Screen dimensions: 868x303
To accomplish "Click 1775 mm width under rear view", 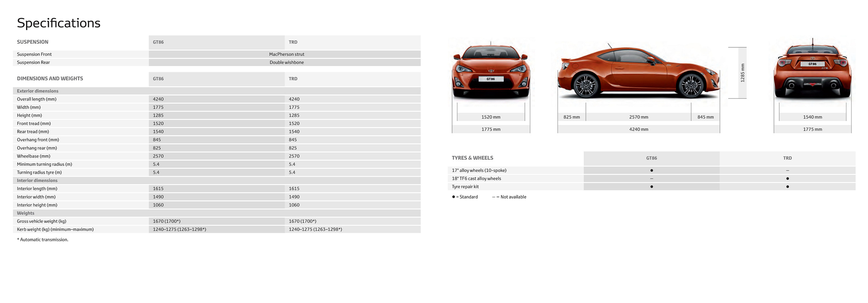I will tap(813, 129).
